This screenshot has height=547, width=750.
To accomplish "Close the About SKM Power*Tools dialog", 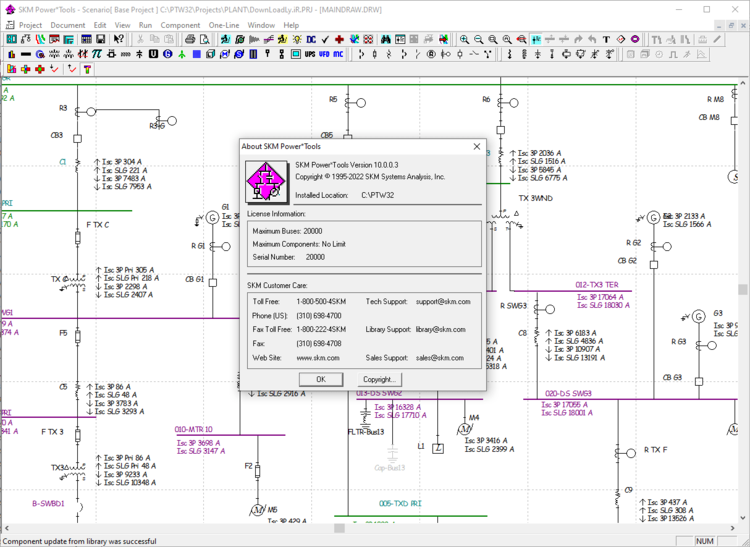I will pyautogui.click(x=476, y=146).
